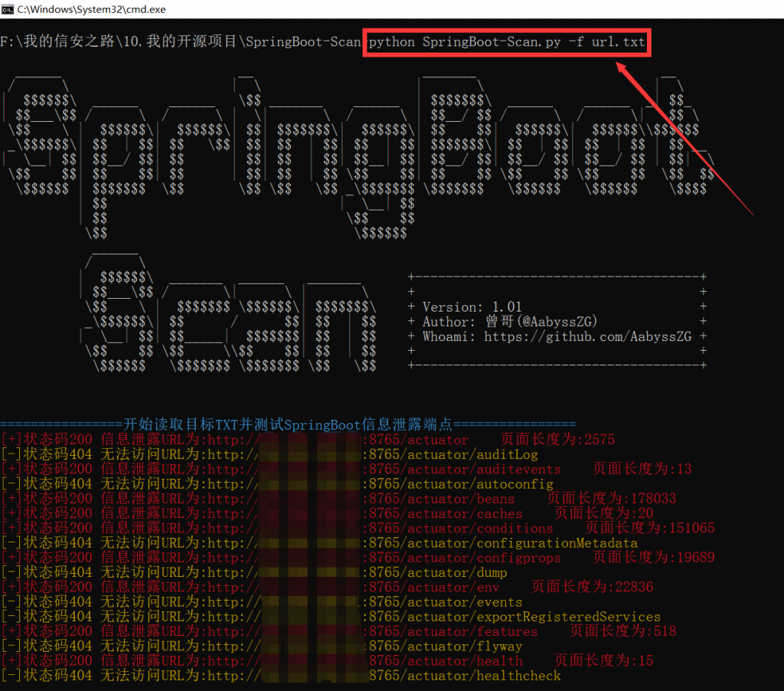Click the 404 line ending /actuator/autoconfig
784x691 pixels.
276,484
